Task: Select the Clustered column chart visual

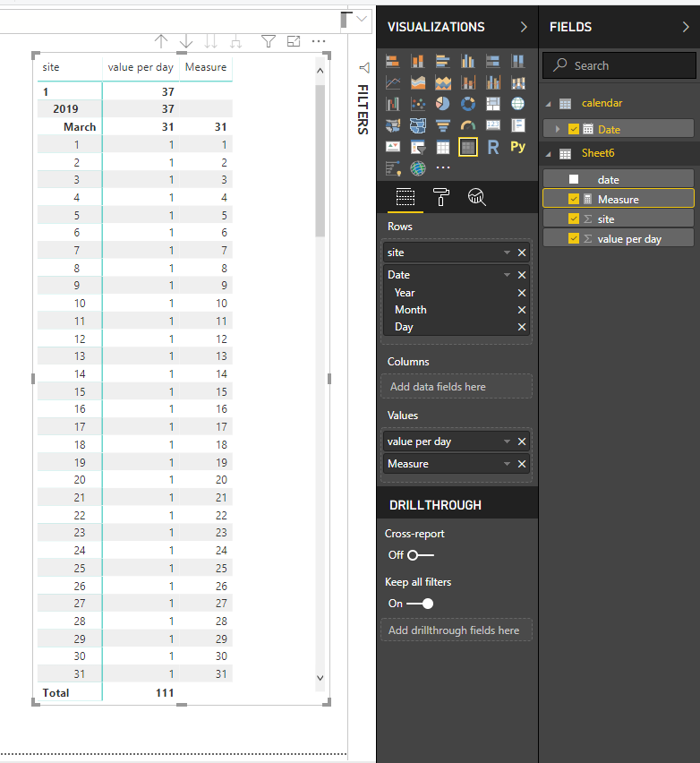Action: point(468,61)
